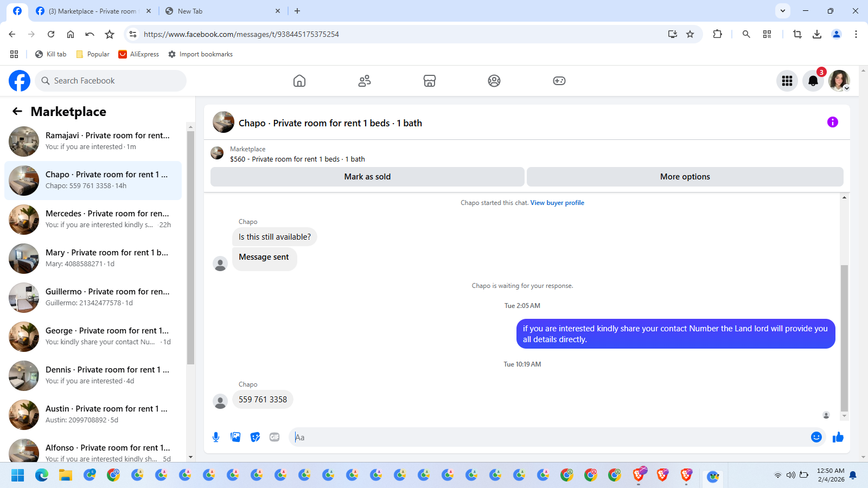Choose a sticker icon

click(255, 437)
